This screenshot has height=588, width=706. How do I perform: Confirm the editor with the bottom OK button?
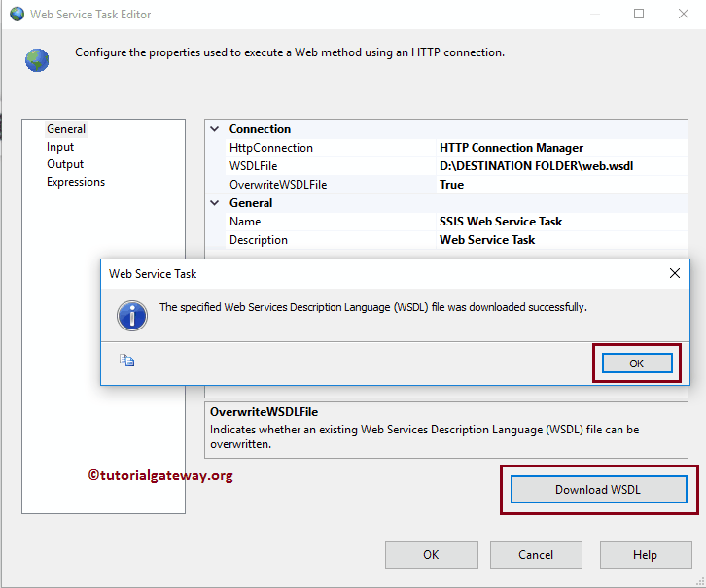point(431,555)
